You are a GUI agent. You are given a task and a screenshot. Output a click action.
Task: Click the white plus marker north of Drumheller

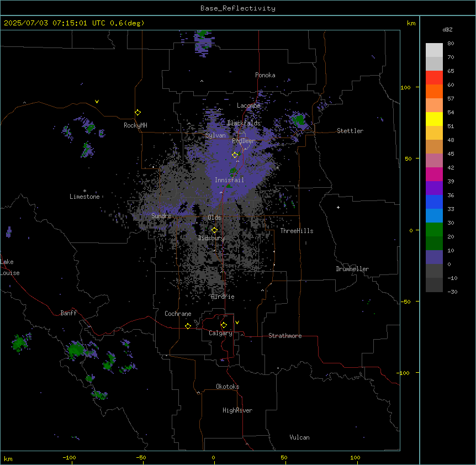[x=338, y=207]
